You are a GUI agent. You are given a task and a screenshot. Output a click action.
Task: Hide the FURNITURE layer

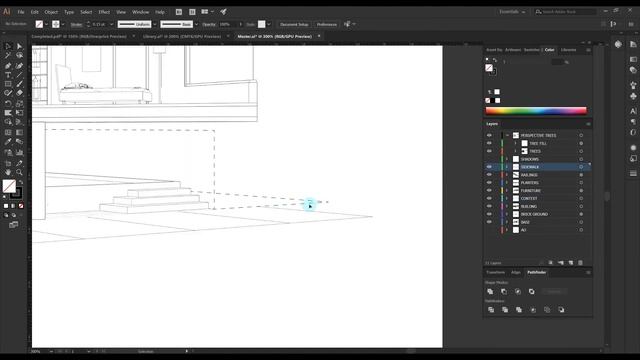489,191
